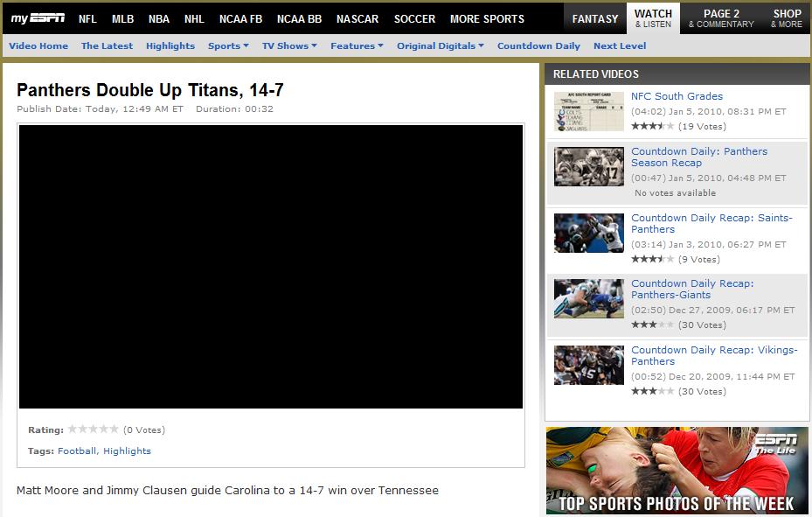Viewport: 812px width, 517px height.
Task: Rate the video using the star rating
Action: coord(94,429)
